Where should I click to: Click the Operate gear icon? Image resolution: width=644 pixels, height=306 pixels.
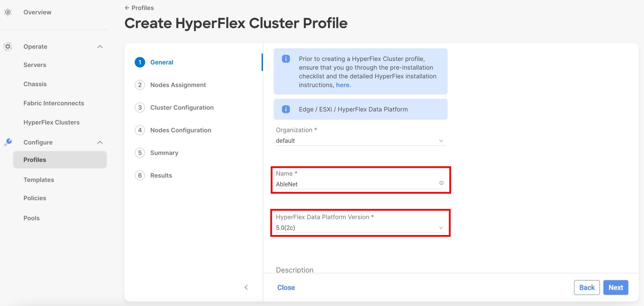[8, 47]
